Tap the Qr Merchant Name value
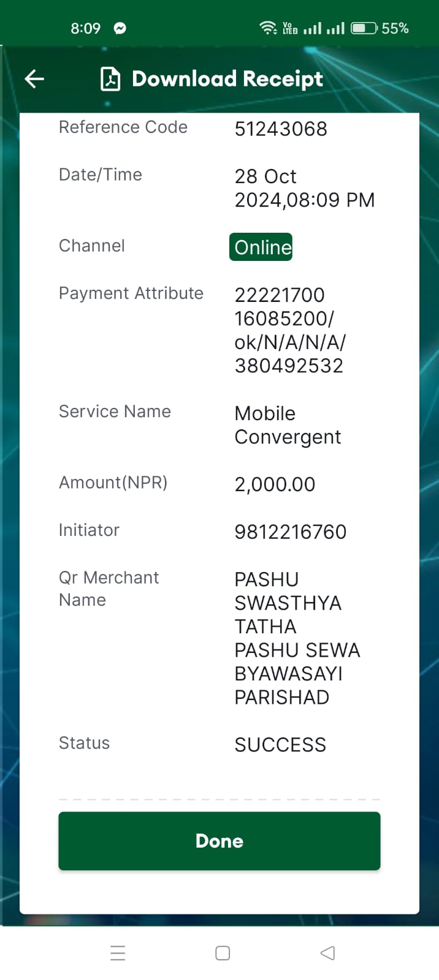 297,638
